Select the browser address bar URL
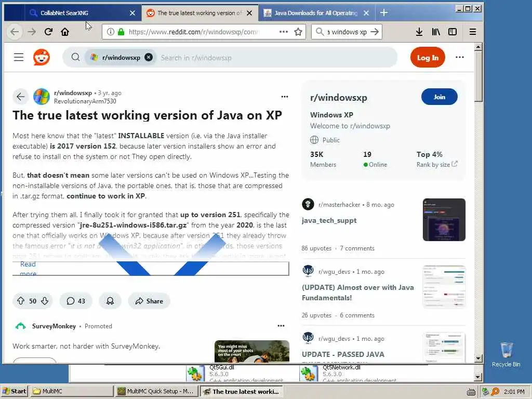 pyautogui.click(x=193, y=32)
